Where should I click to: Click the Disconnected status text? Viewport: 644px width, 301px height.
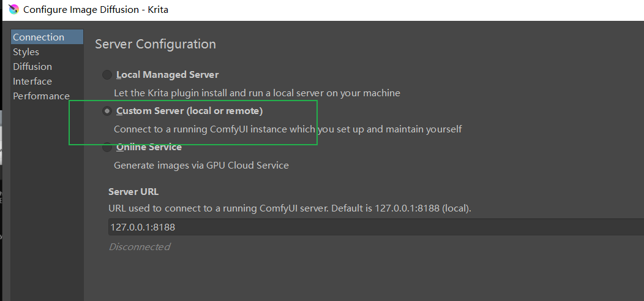(140, 247)
